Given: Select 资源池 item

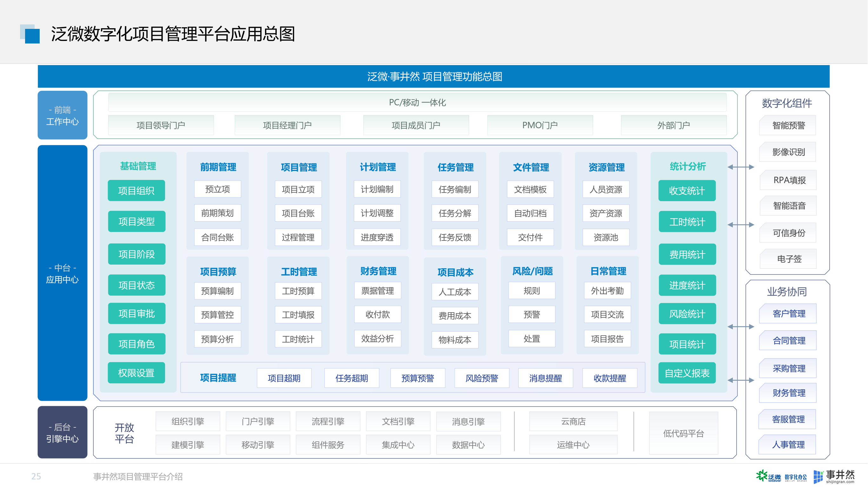Looking at the screenshot, I should (x=606, y=237).
